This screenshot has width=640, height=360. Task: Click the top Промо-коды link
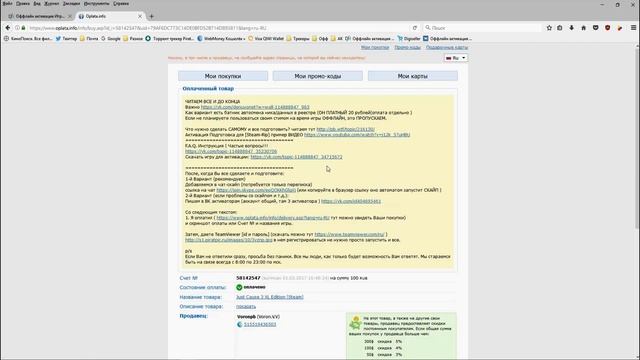407,48
